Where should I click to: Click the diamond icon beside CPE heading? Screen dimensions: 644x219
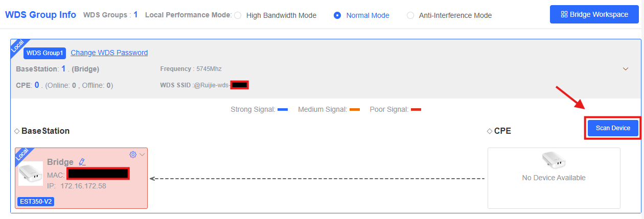click(x=490, y=131)
